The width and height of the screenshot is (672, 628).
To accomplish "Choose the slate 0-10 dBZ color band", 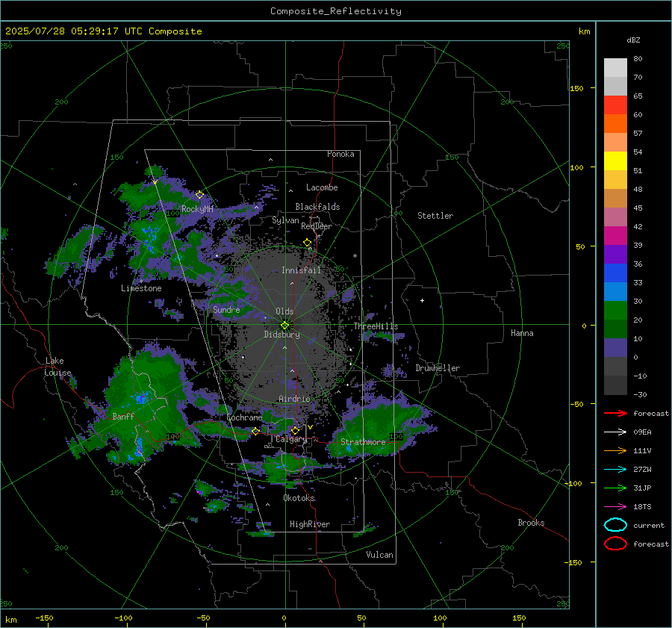I will (x=615, y=348).
